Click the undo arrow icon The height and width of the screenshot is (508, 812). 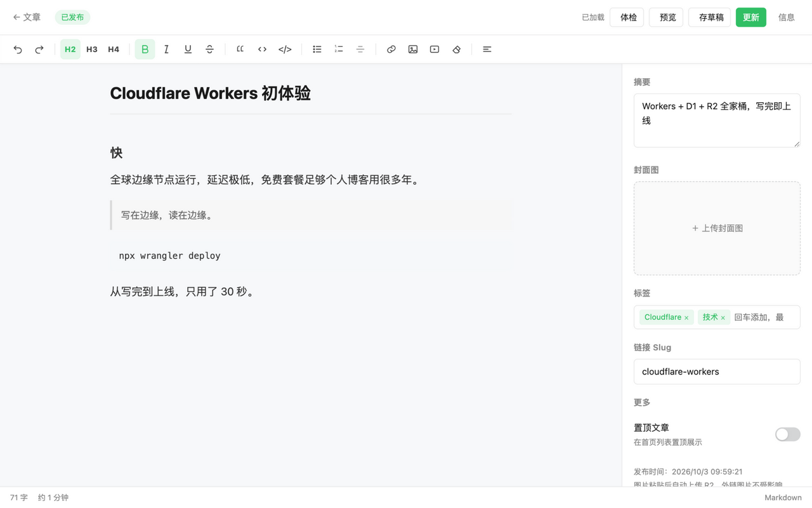coord(18,49)
